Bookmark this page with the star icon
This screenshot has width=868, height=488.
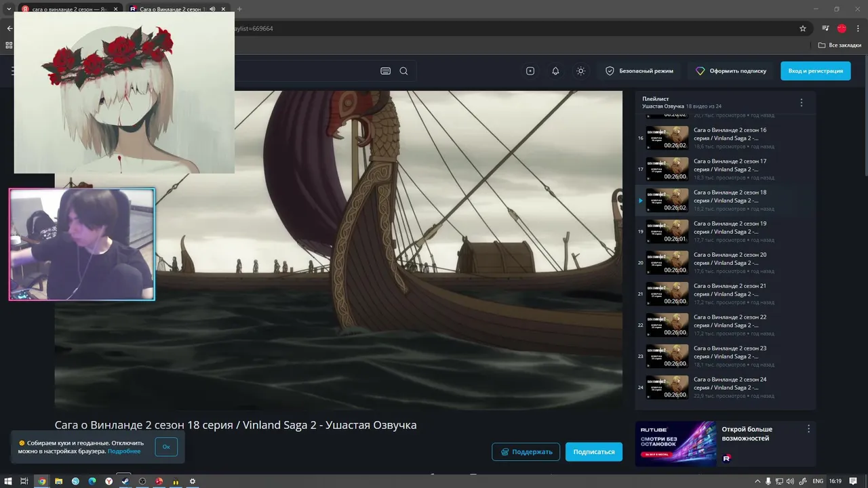[x=803, y=28]
